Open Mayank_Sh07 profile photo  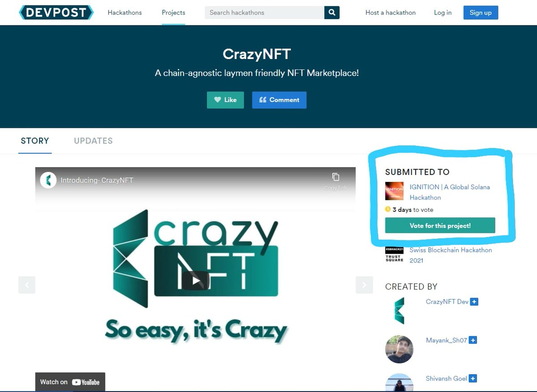(x=399, y=349)
